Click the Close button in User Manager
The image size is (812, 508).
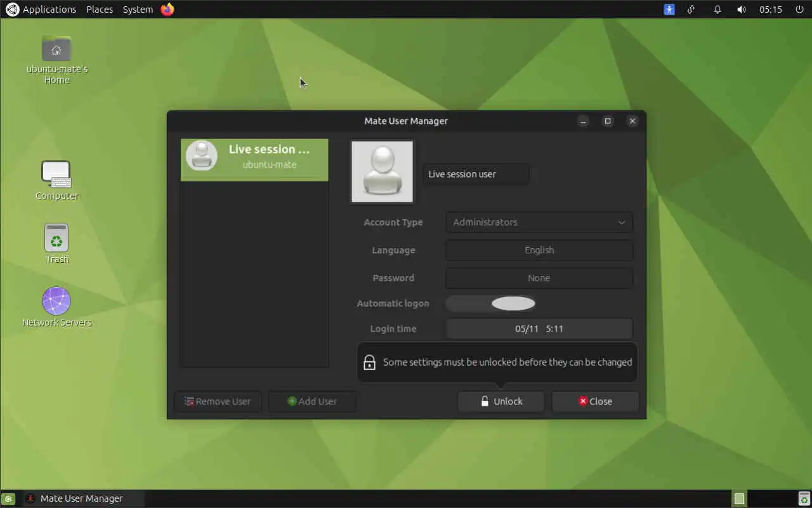pyautogui.click(x=595, y=401)
